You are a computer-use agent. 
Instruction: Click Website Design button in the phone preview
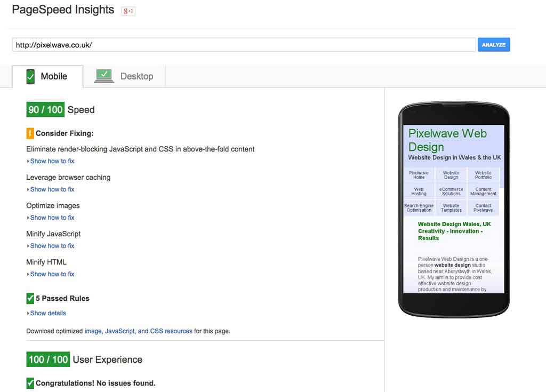coord(451,175)
